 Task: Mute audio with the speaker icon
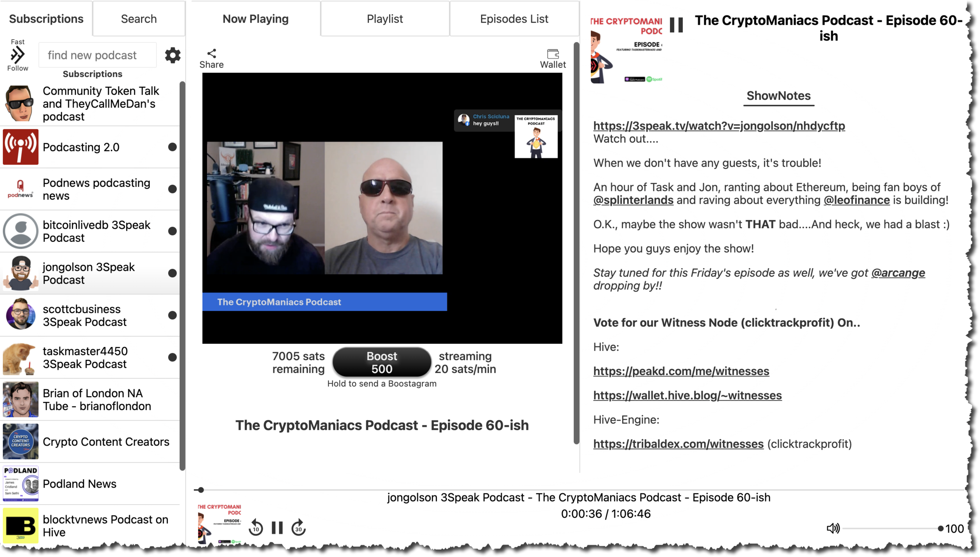[x=833, y=528]
